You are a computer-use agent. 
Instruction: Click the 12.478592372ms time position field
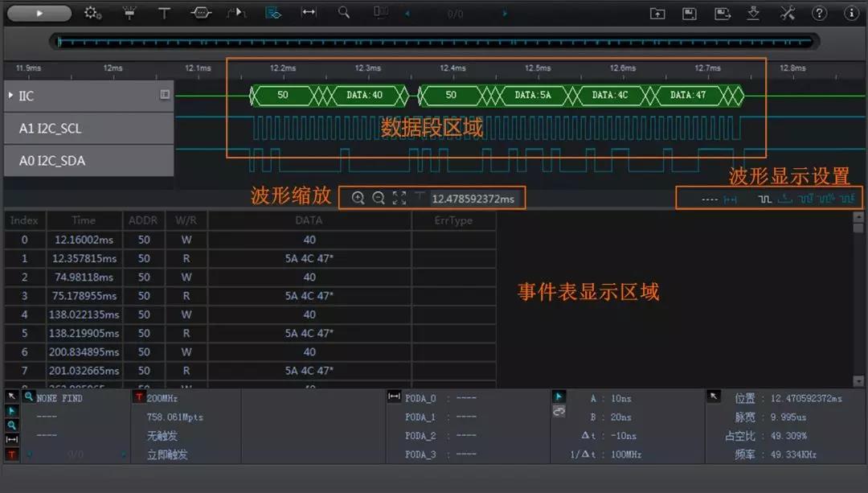pos(473,199)
